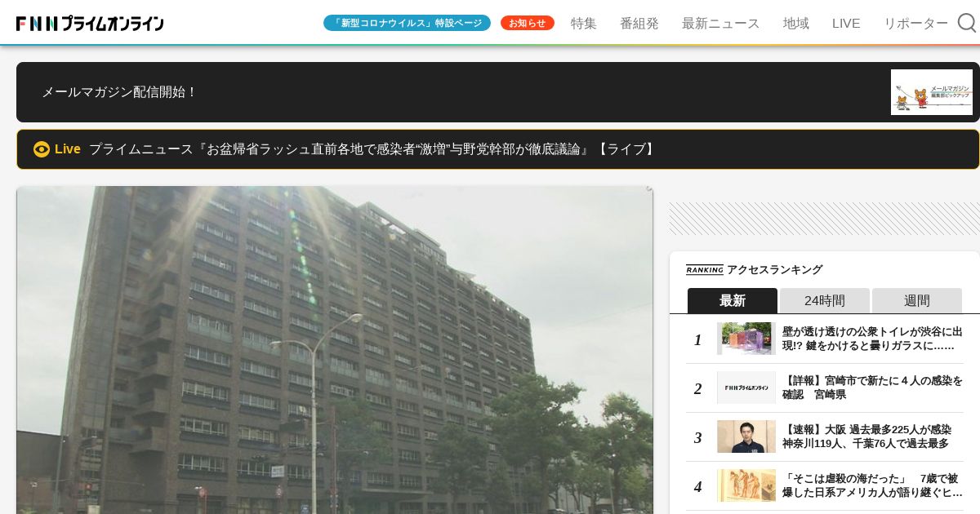Screen dimensions: 980x514
Task: Open the メールマガジン配信開始 banner
Action: (498, 92)
